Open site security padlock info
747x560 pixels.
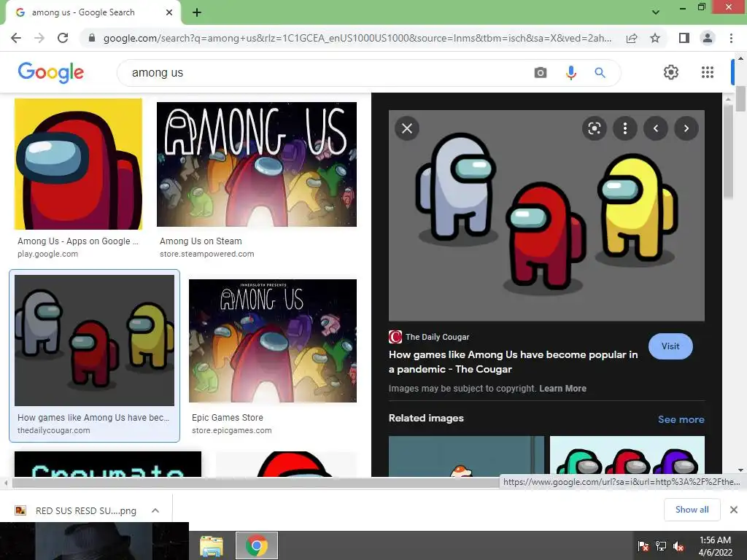[x=92, y=38]
